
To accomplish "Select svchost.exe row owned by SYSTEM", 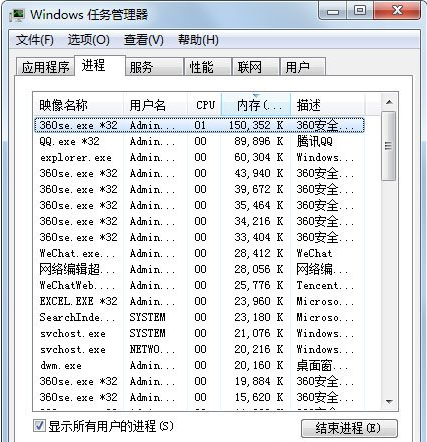I will (199, 333).
